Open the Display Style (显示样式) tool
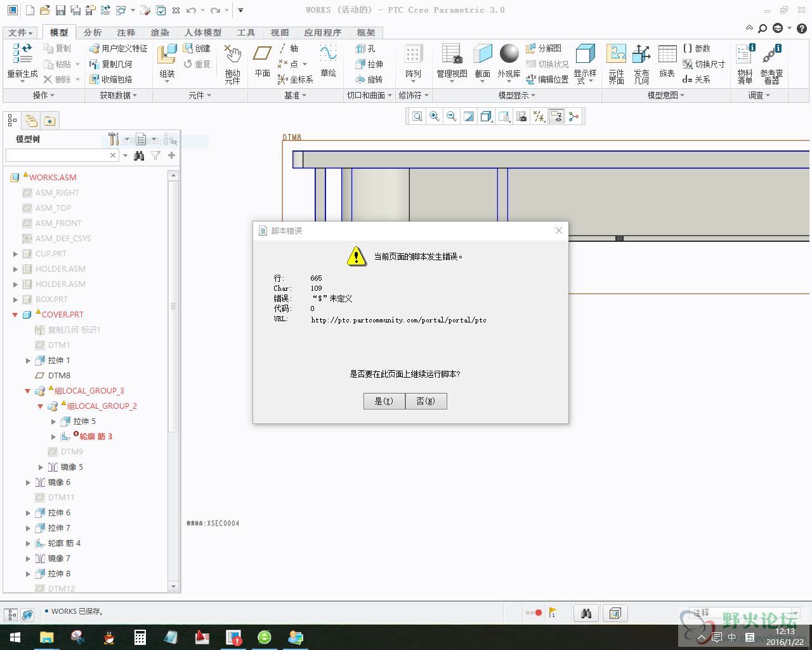812x650 pixels. tap(585, 55)
